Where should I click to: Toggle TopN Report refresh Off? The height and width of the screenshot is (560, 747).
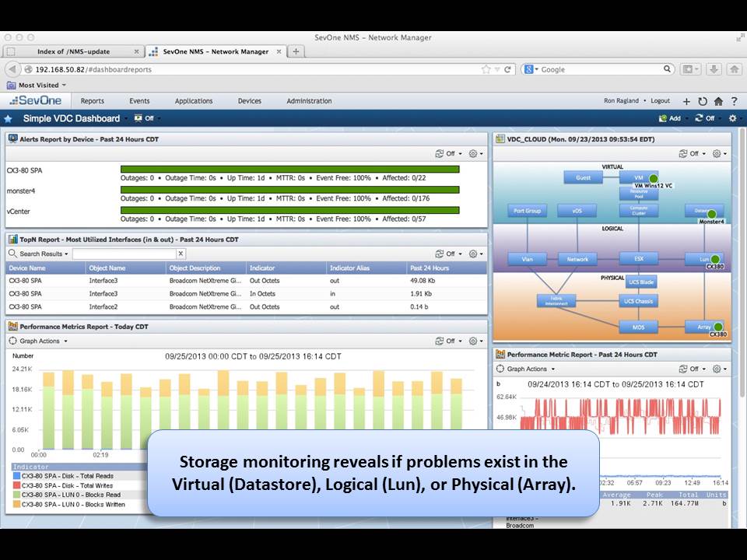tap(448, 254)
